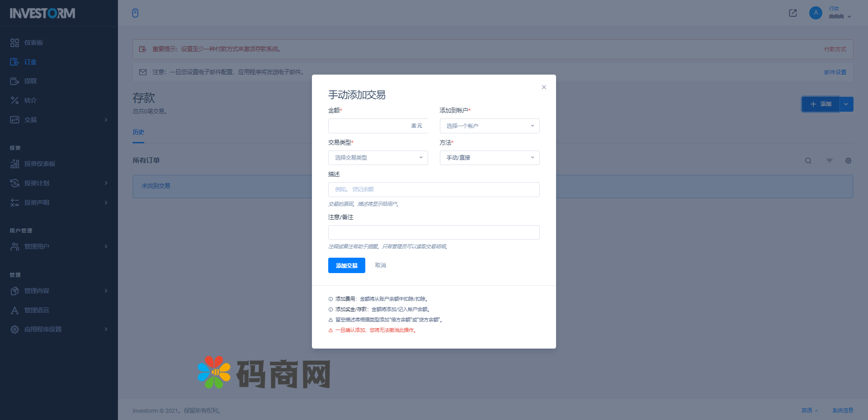Click the external link icon in header
Viewport: 868px width, 420px height.
tap(793, 13)
